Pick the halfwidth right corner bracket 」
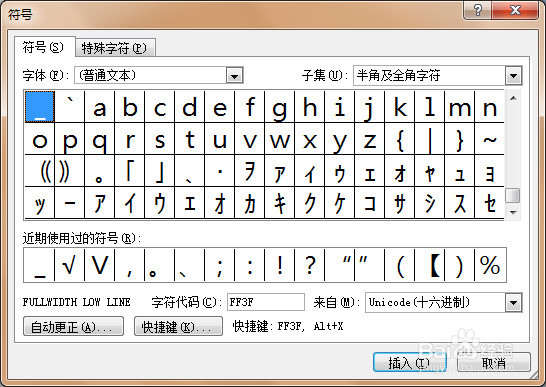Screen dimensions: 546x387 click(159, 171)
